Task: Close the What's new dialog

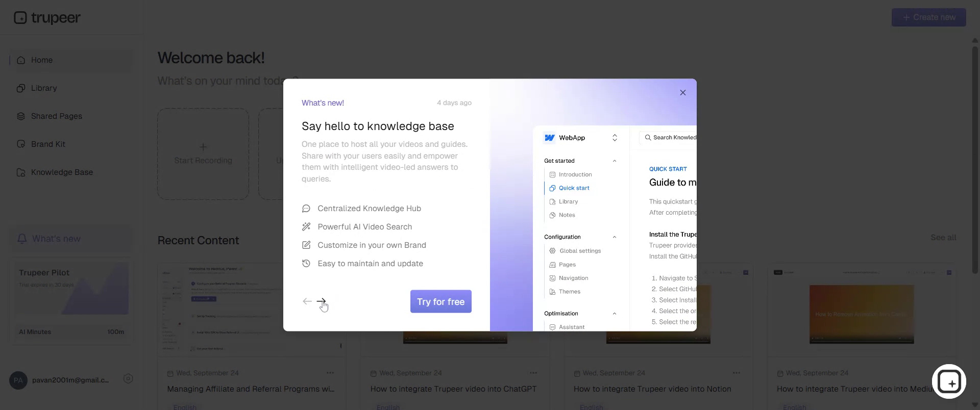Action: 682,93
